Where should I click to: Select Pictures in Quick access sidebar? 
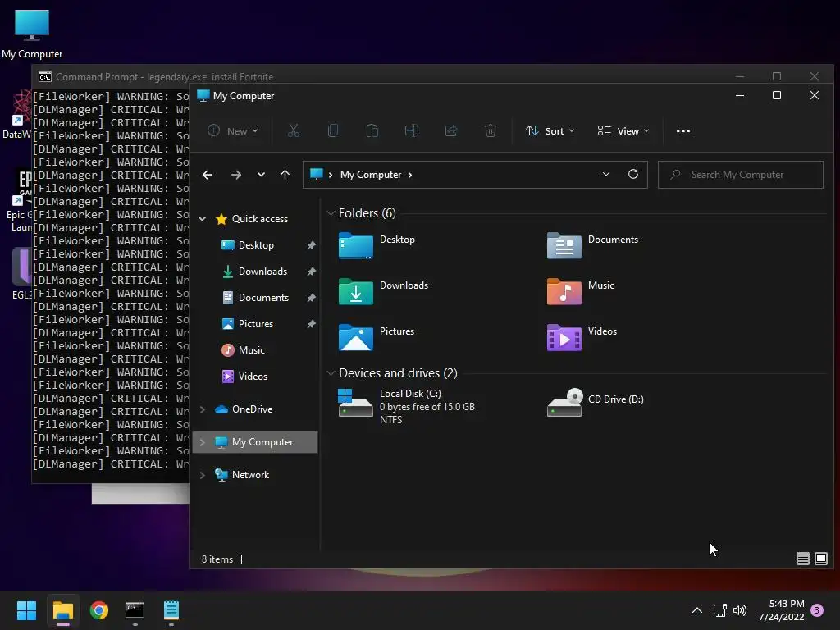(256, 323)
